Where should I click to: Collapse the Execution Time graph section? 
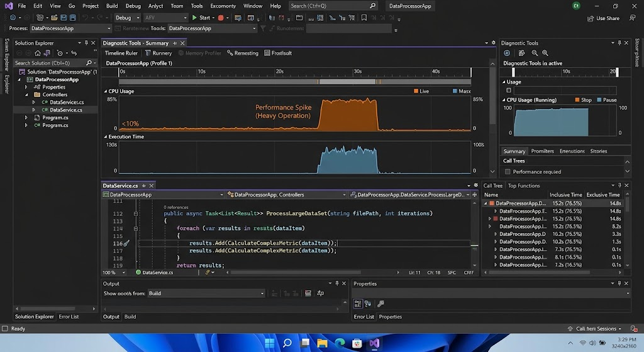tap(105, 137)
